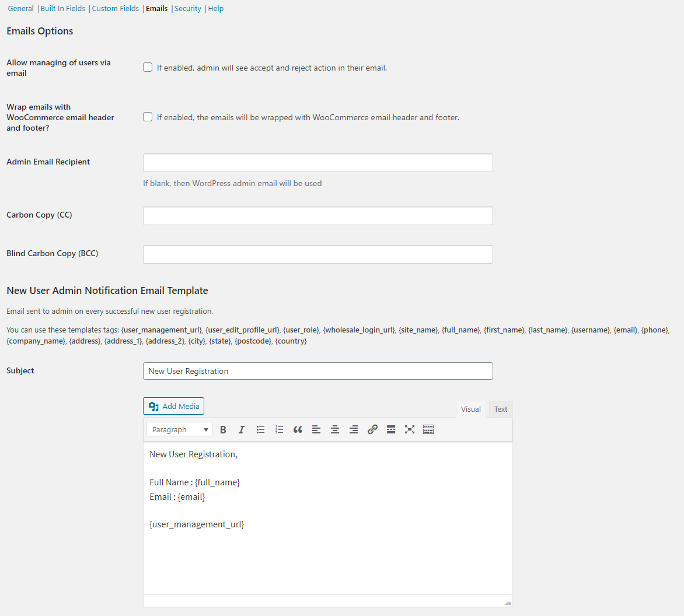Right-align the email text
The width and height of the screenshot is (684, 616).
354,429
